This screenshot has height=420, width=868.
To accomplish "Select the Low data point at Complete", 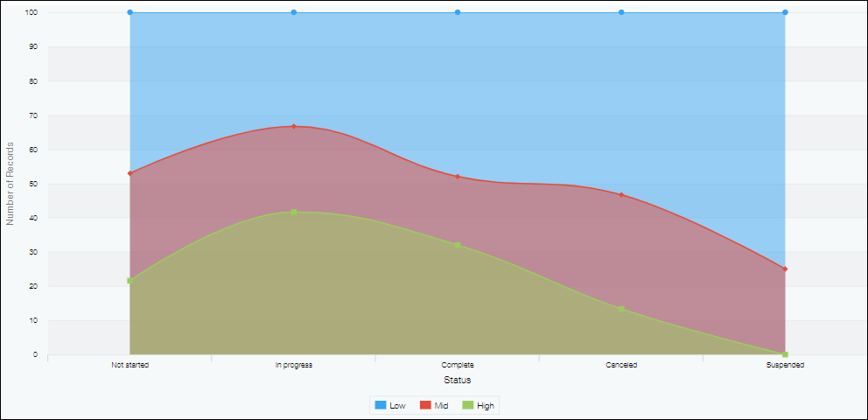I will (458, 12).
